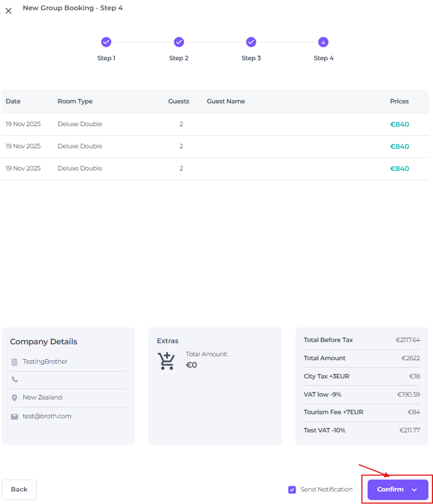Select the first Deluxe Double booking row
The height and width of the screenshot is (504, 433).
80,124
